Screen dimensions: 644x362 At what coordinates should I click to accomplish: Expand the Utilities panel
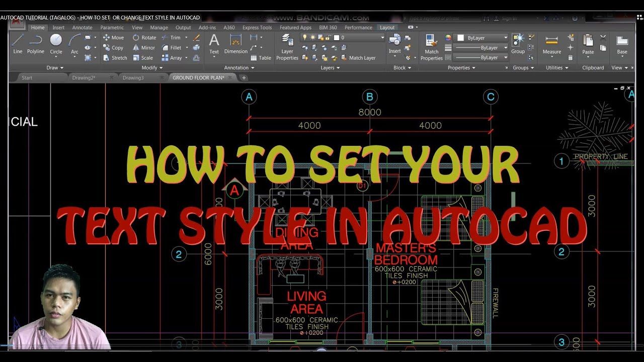click(x=557, y=67)
